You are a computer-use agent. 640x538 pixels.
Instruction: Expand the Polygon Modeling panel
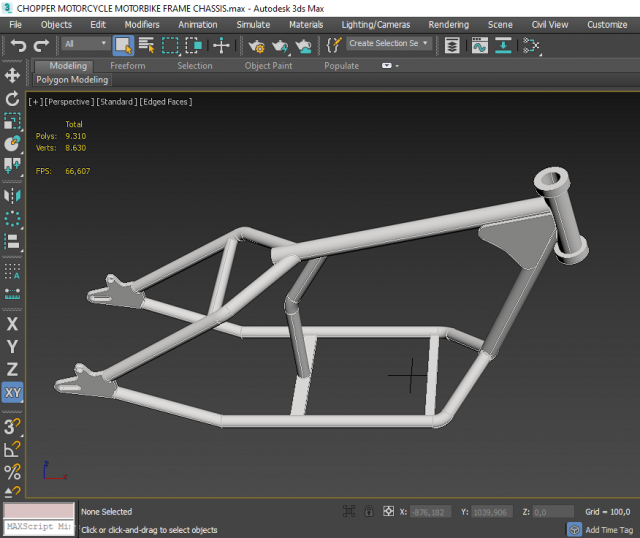(x=72, y=80)
